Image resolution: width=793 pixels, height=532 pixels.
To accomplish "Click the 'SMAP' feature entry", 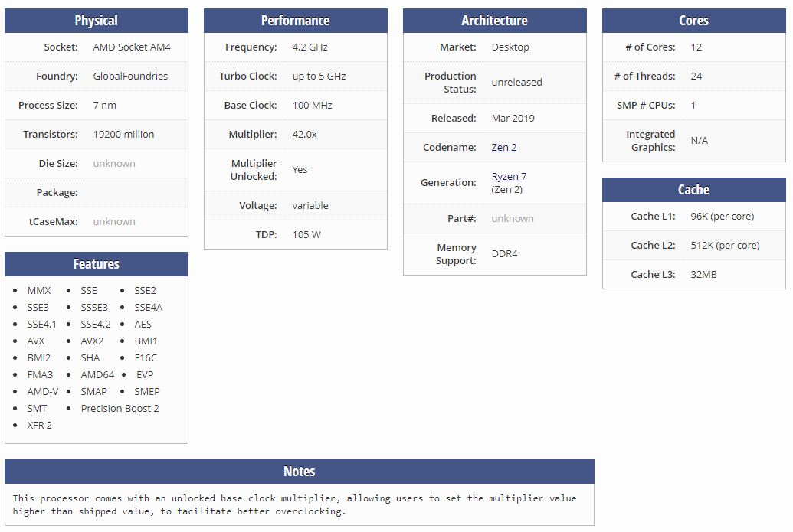I will point(93,392).
